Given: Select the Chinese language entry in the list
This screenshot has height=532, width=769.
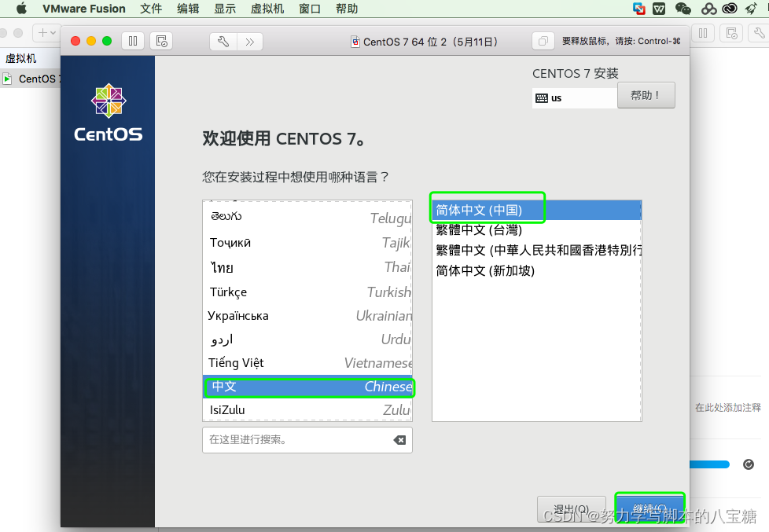Looking at the screenshot, I should click(307, 386).
